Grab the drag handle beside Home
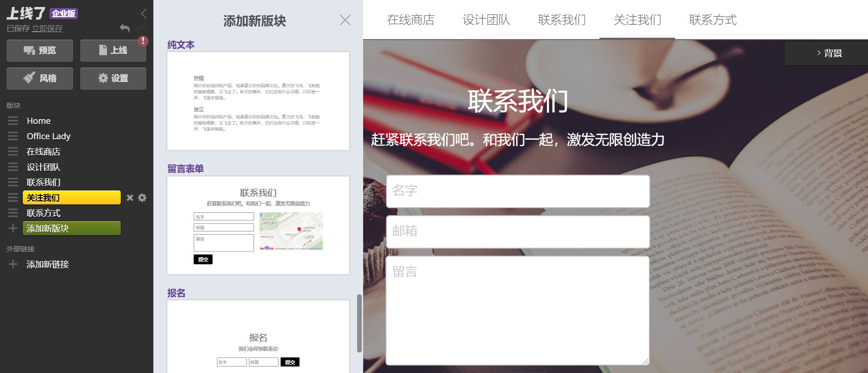The width and height of the screenshot is (868, 373). 13,121
